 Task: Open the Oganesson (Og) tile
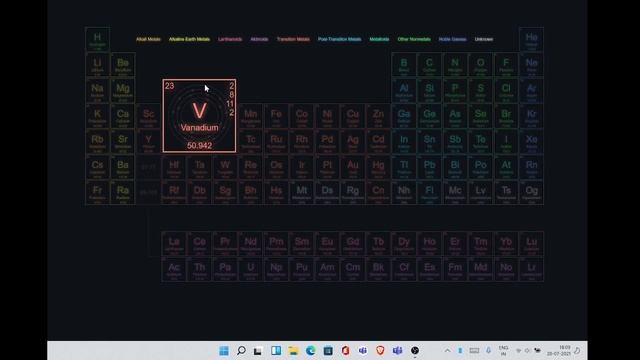(531, 193)
